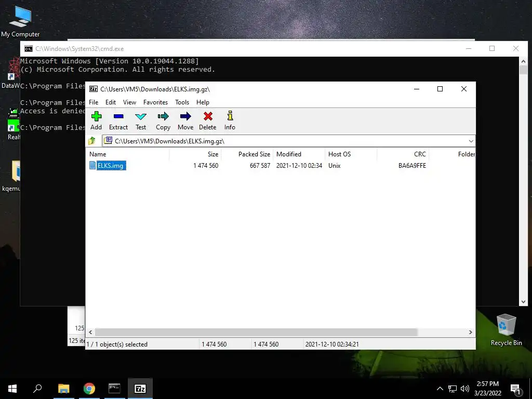Click the Add toolbar button in 7-Zip
Viewport: 532px width, 399px height.
point(96,121)
